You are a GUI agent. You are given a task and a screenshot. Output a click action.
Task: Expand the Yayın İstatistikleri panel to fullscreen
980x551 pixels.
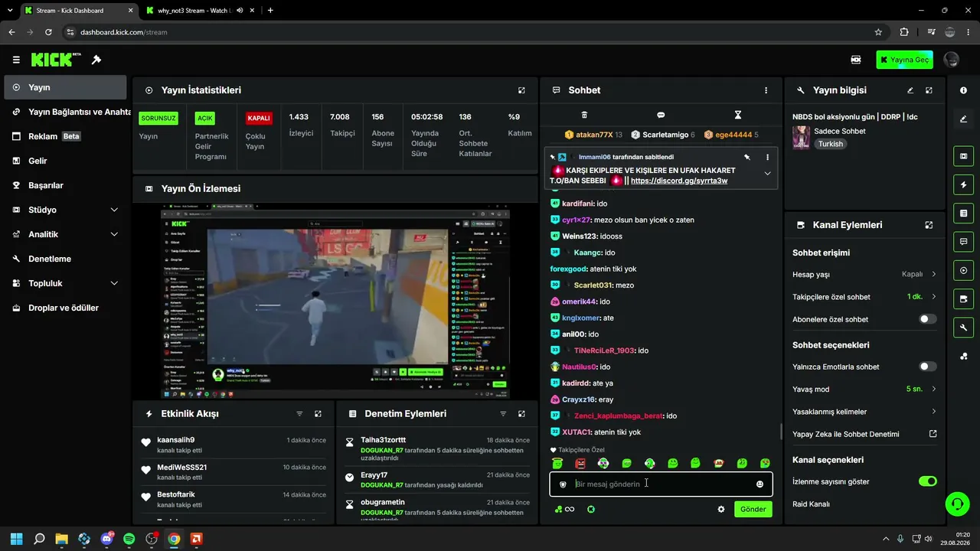(521, 90)
